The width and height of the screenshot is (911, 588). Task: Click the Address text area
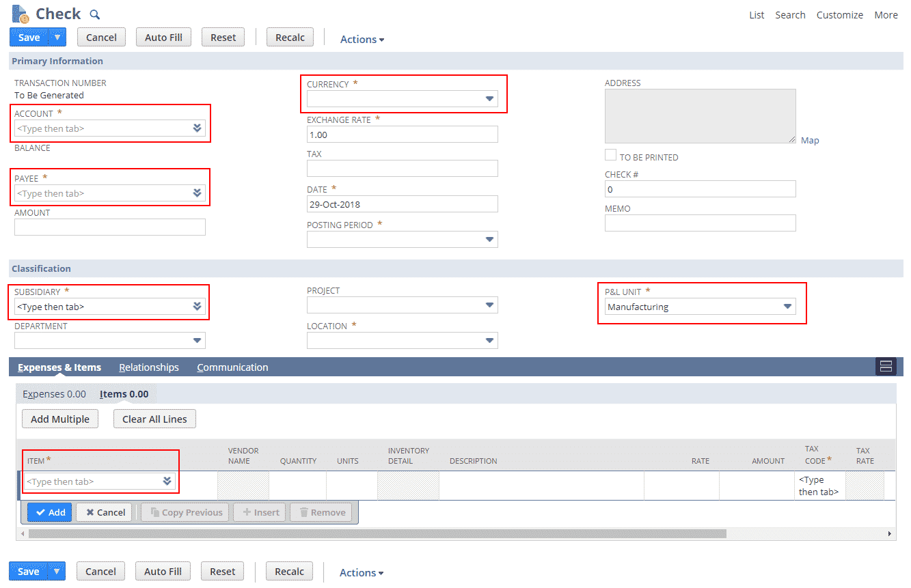pos(701,116)
